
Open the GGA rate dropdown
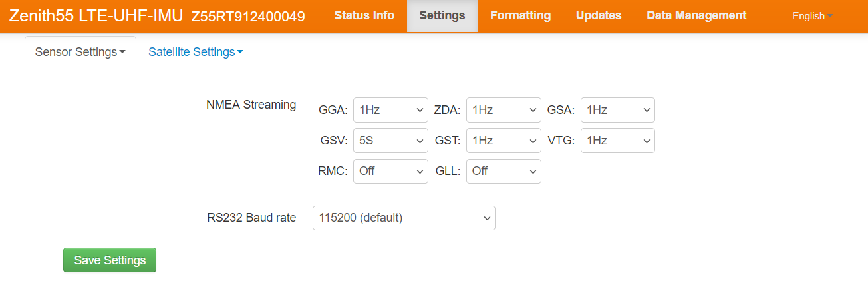pyautogui.click(x=390, y=110)
